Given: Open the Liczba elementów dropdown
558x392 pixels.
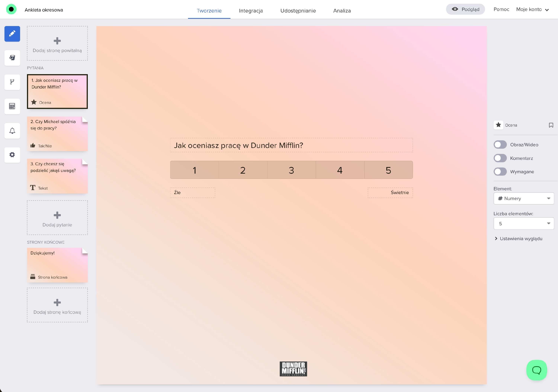Looking at the screenshot, I should click(523, 223).
